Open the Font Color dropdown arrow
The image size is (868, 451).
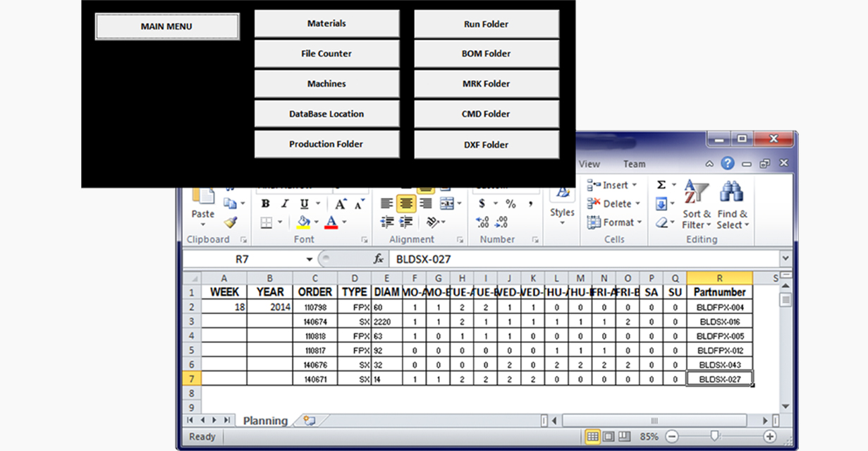[x=344, y=222]
